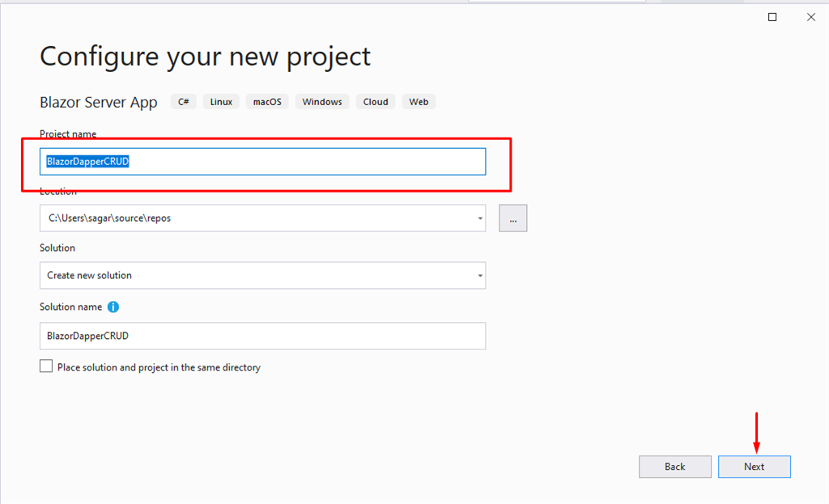This screenshot has width=829, height=504.
Task: Select the macOS tag
Action: tap(267, 102)
